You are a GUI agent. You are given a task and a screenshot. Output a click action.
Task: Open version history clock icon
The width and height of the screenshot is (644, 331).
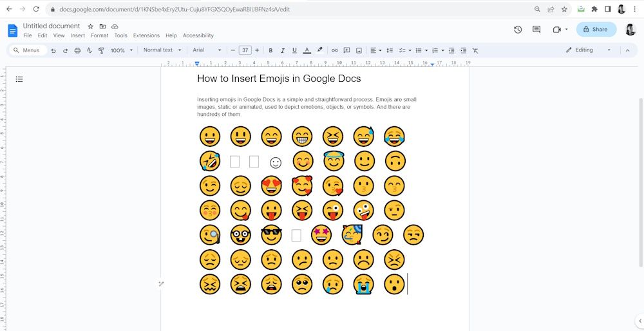click(x=518, y=30)
